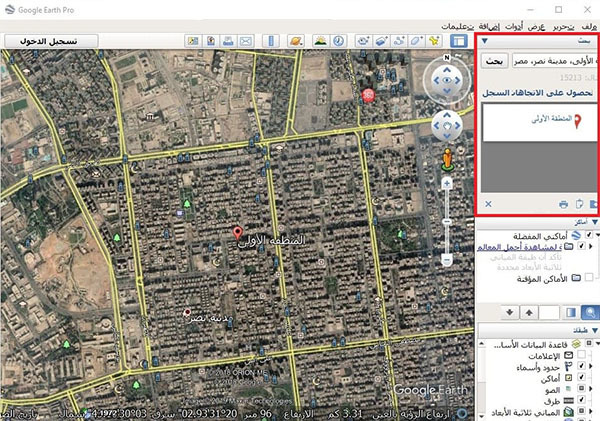Click the Print toolbar icon
The width and height of the screenshot is (600, 421).
click(x=228, y=41)
